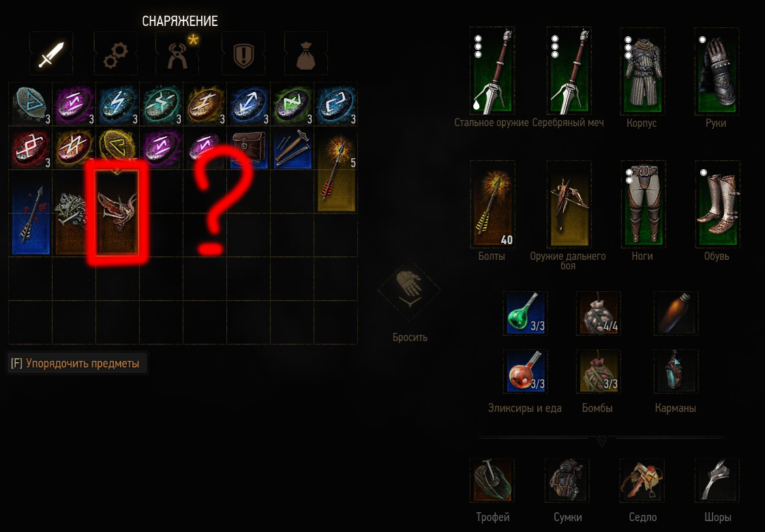Select the Стальное оружие sword slot

click(492, 71)
